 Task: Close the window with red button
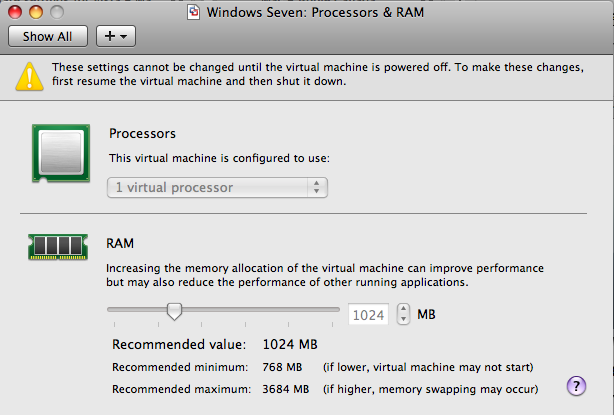pos(15,12)
